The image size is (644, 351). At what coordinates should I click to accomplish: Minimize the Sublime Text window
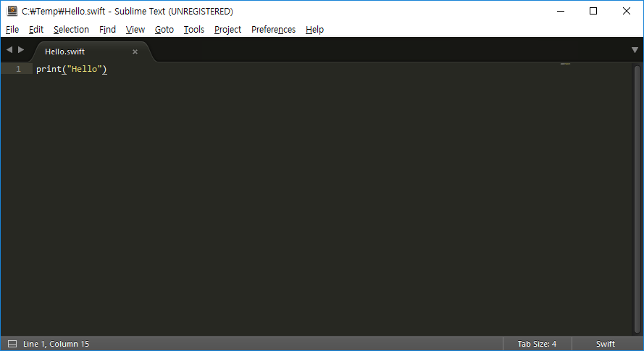tap(561, 11)
